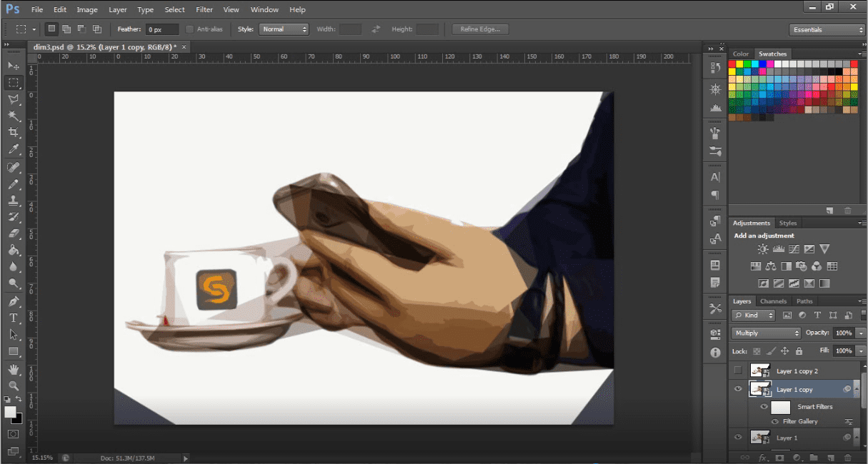The height and width of the screenshot is (464, 868).
Task: Pick the pure red swatch in Swatches
Action: [732, 64]
